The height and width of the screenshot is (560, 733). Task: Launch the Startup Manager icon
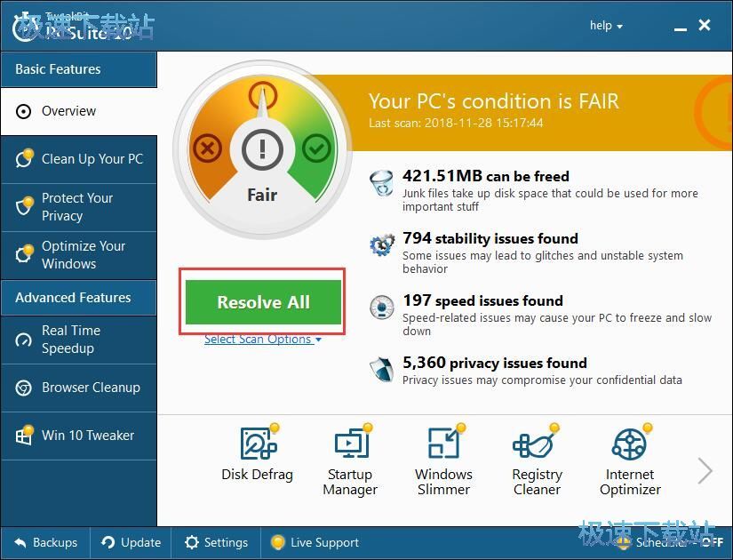[x=352, y=443]
